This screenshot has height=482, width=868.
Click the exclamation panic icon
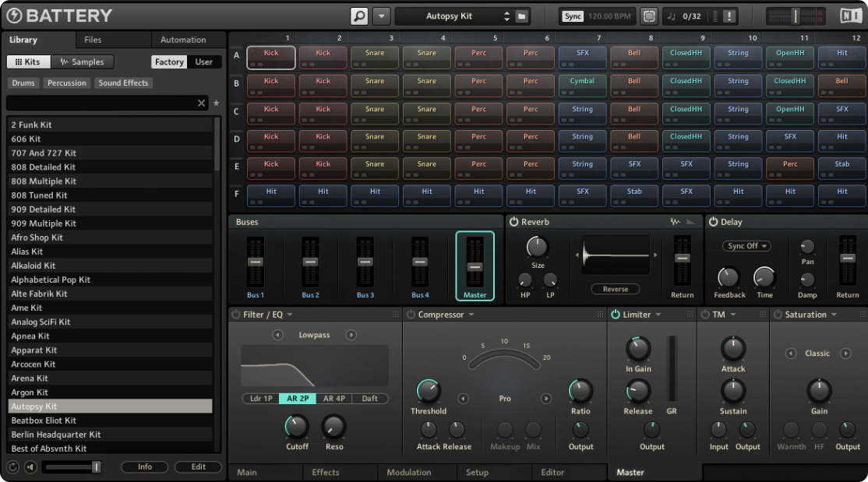[x=729, y=16]
